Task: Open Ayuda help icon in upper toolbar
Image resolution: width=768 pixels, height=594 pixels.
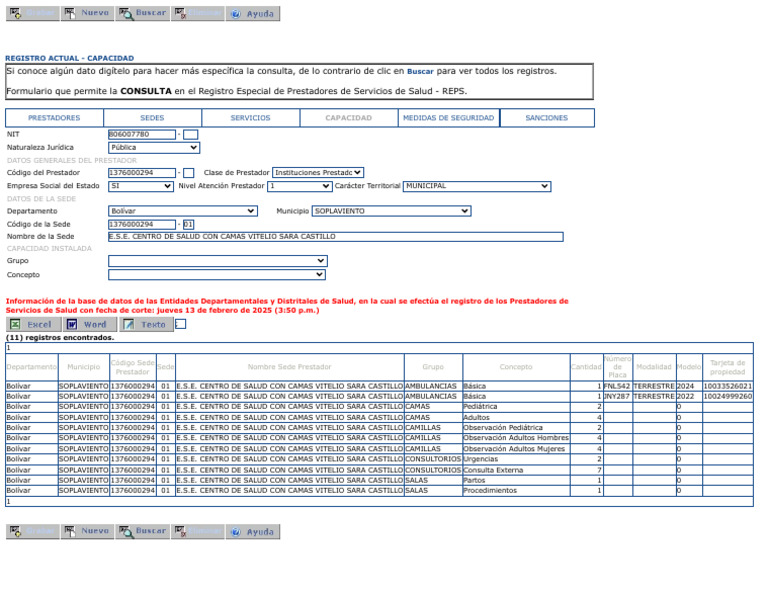Action: [x=253, y=13]
